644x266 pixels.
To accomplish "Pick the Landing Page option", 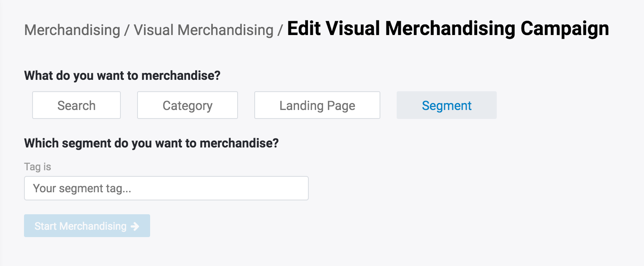I will pos(317,106).
